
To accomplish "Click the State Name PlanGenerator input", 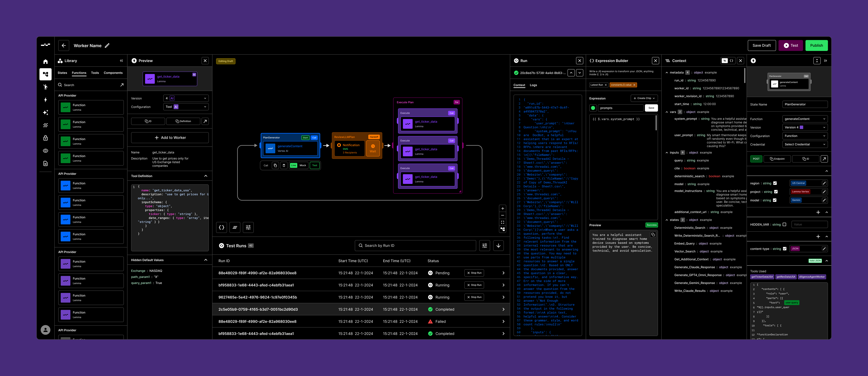I will [805, 104].
